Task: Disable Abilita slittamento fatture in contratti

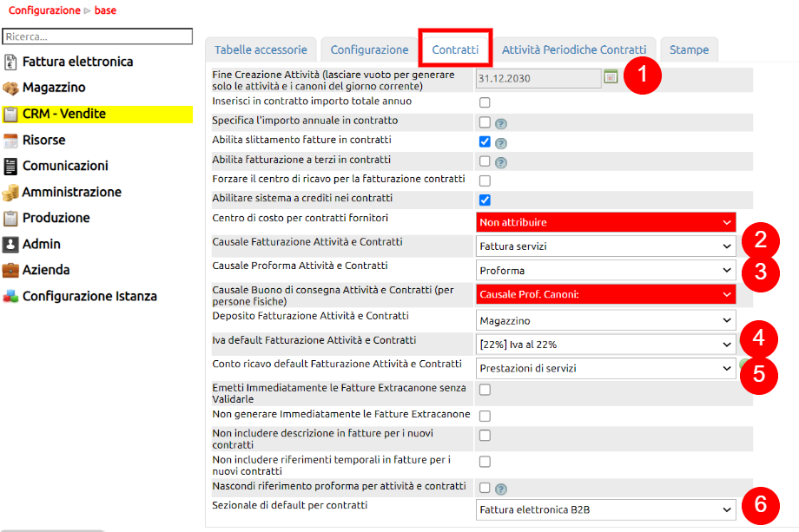Action: pos(485,141)
